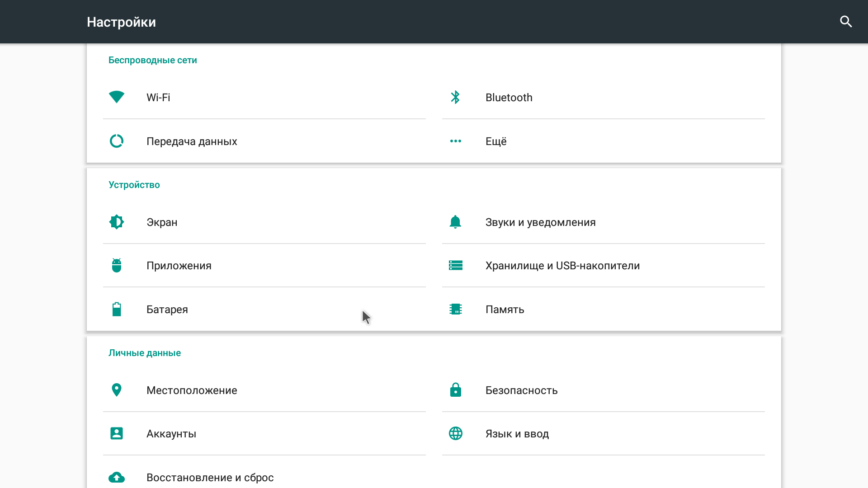The image size is (868, 488).
Task: Click the storage bars icon
Action: click(455, 265)
